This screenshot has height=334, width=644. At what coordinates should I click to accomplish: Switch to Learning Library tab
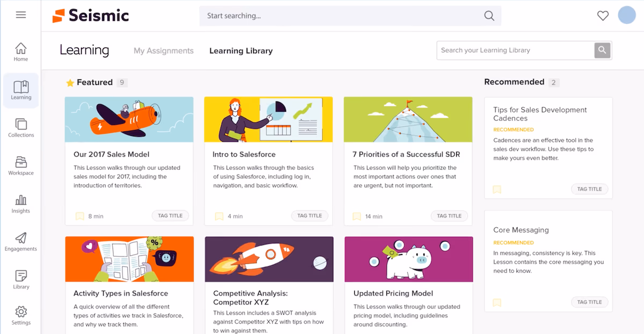[x=241, y=51]
